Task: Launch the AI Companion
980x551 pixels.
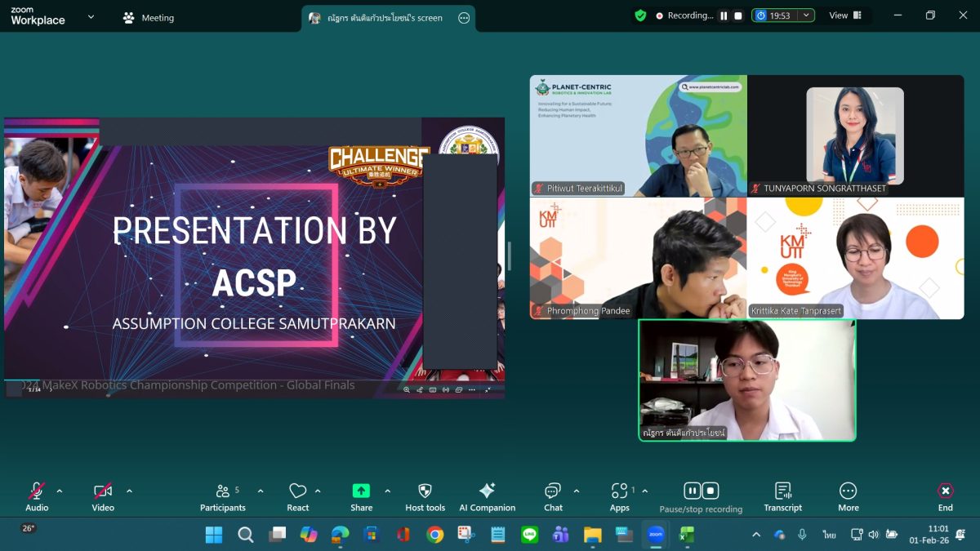Action: (x=487, y=496)
